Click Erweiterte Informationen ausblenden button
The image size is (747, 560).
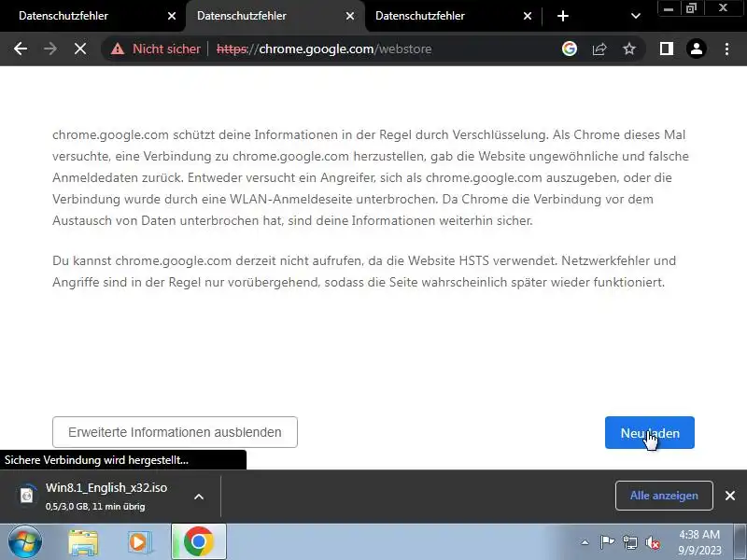coord(175,432)
